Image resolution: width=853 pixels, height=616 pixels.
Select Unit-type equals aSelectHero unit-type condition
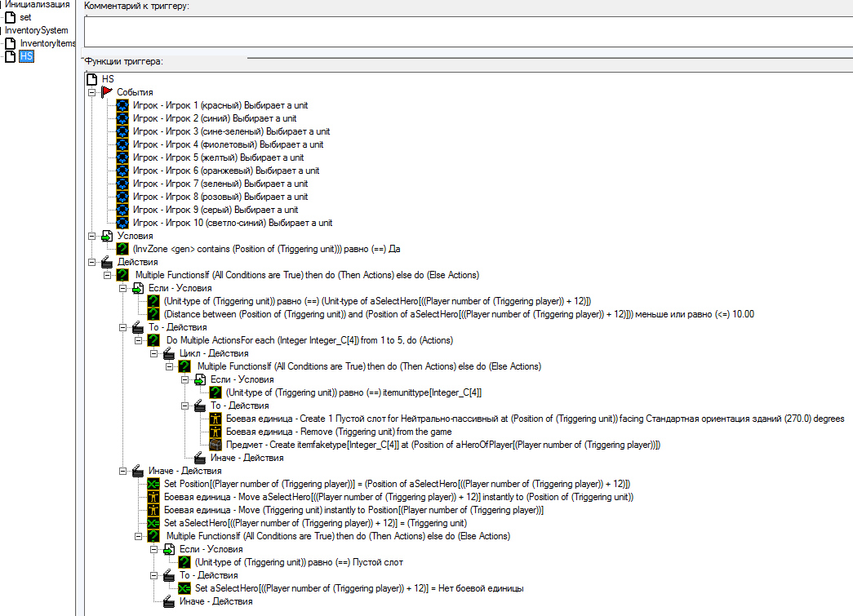tap(378, 301)
